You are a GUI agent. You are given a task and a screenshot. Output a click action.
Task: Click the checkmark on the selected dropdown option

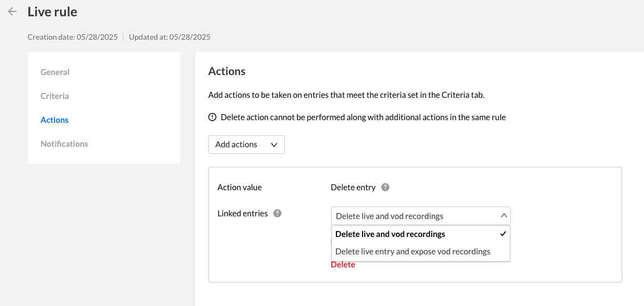point(503,234)
